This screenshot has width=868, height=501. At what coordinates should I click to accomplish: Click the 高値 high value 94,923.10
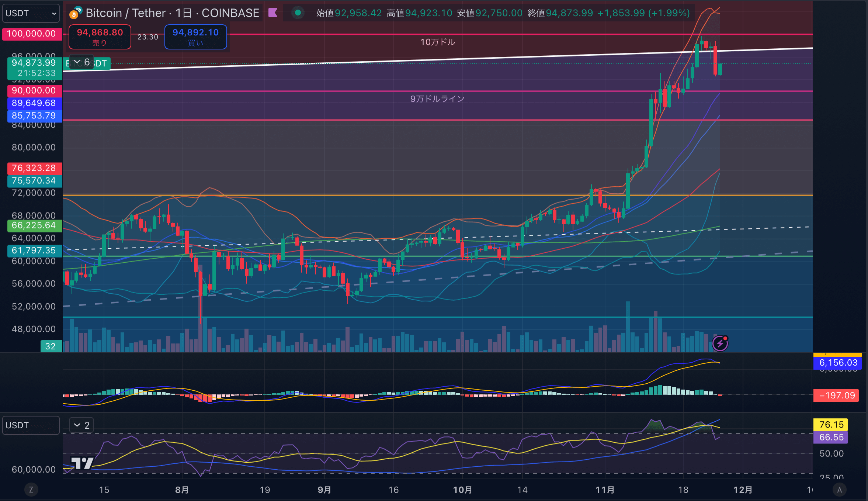[428, 13]
